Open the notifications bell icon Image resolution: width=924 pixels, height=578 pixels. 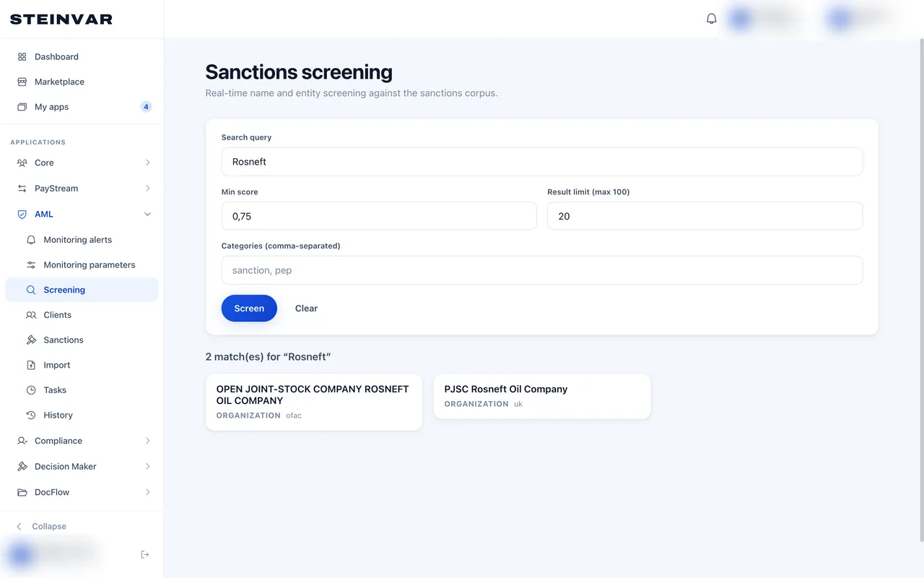click(712, 19)
